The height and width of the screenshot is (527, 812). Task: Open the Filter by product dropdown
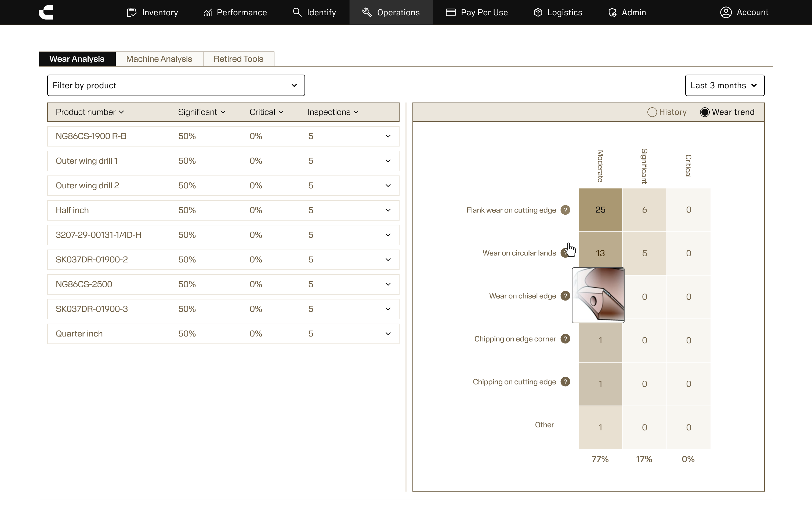click(176, 85)
